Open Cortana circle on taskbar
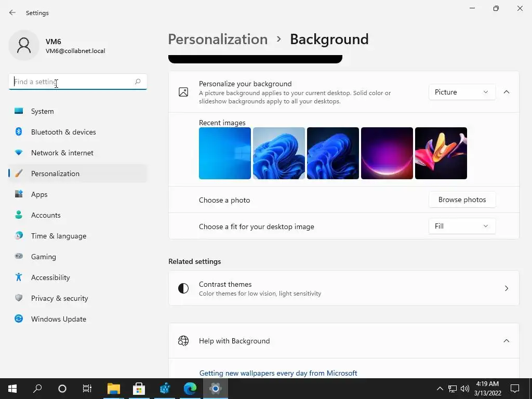The width and height of the screenshot is (532, 399). tap(62, 389)
